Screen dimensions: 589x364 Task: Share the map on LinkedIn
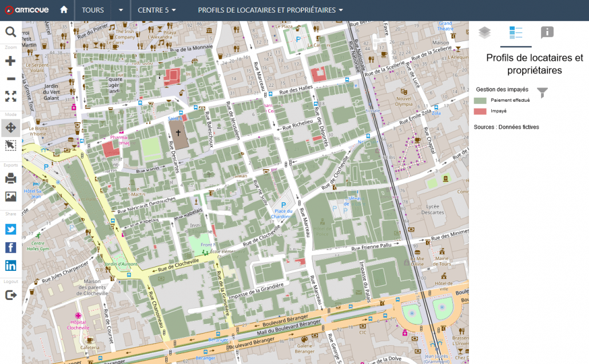[10, 265]
